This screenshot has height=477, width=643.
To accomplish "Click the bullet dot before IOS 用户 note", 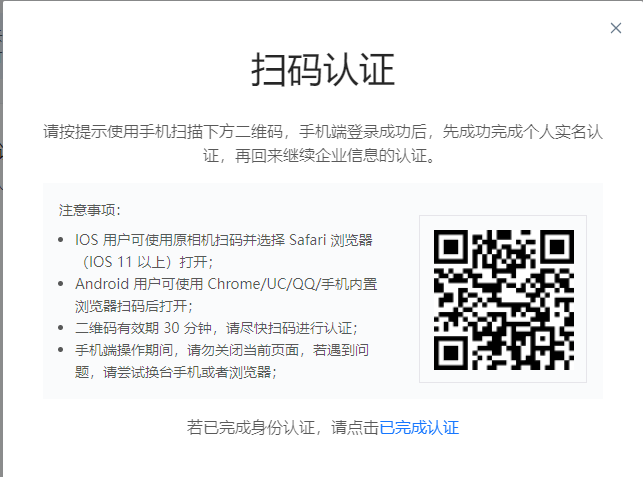I will coord(61,240).
